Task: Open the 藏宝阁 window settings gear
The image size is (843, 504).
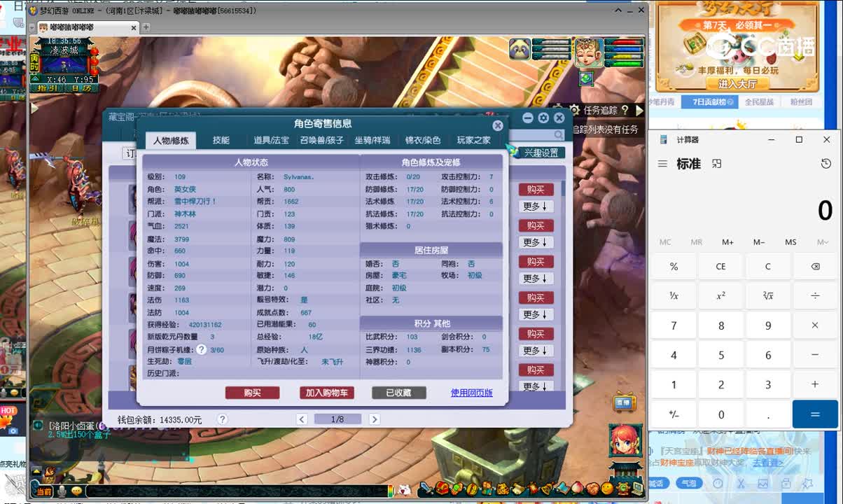Action: (x=543, y=118)
